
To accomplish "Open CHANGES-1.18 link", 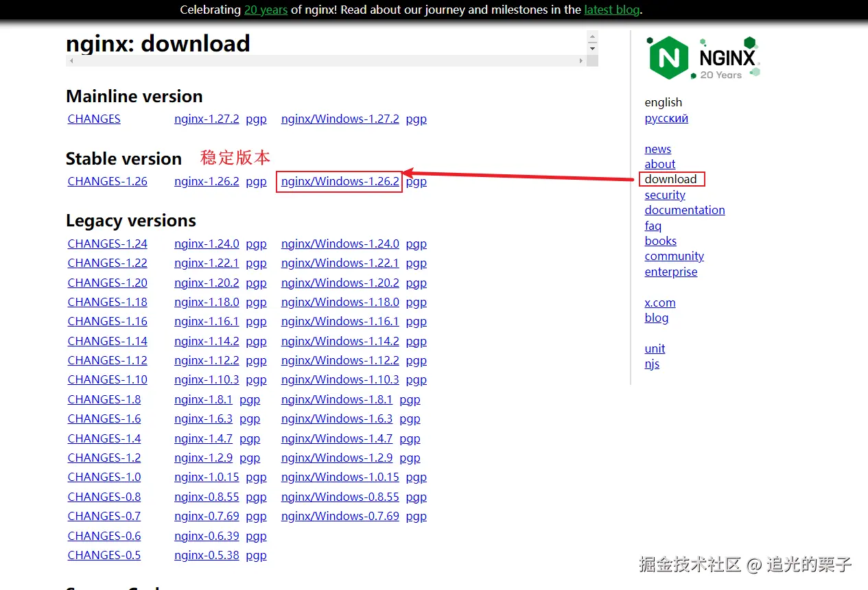I will coord(107,302).
